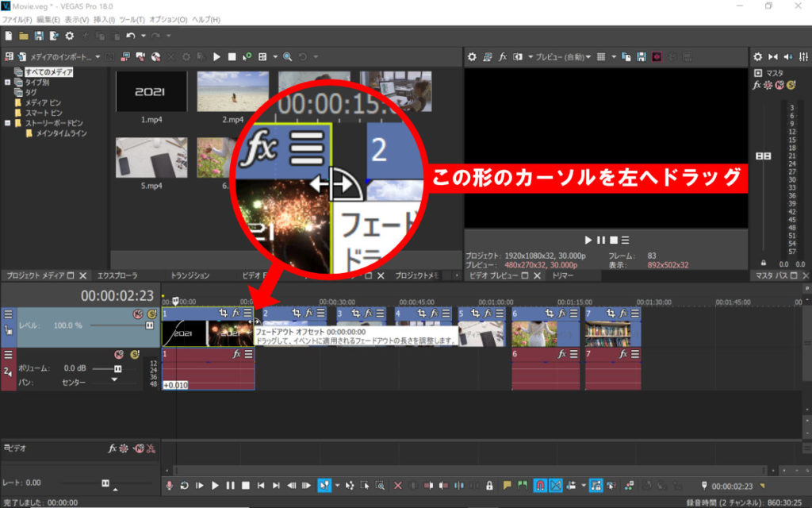Image resolution: width=812 pixels, height=508 pixels.
Task: Adjust the audio track ボリューム slider
Action: (117, 369)
